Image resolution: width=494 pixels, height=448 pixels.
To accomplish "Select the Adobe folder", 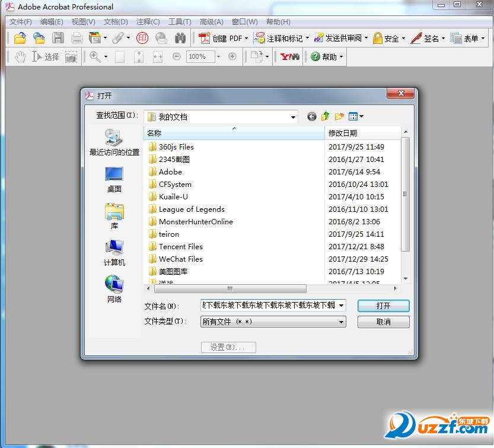I will click(x=165, y=172).
